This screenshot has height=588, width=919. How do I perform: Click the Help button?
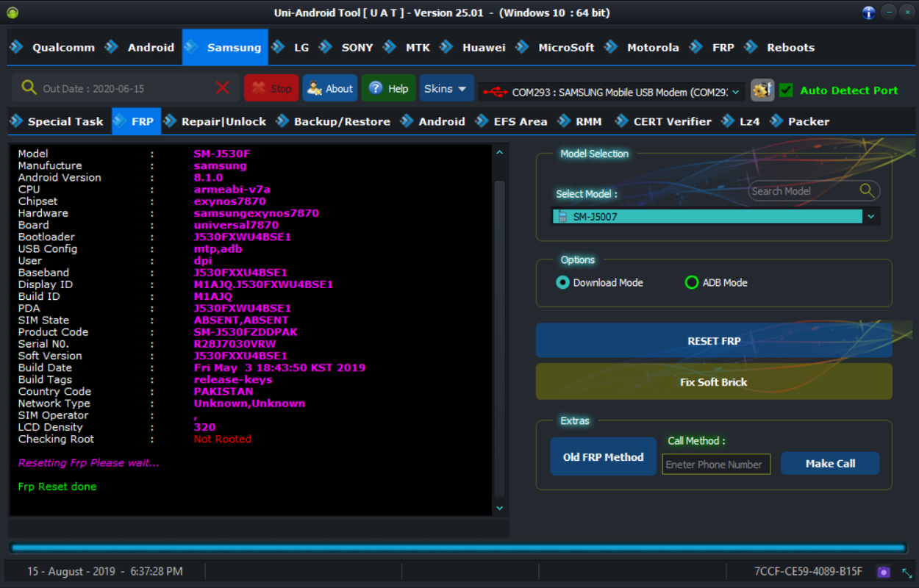pos(389,88)
